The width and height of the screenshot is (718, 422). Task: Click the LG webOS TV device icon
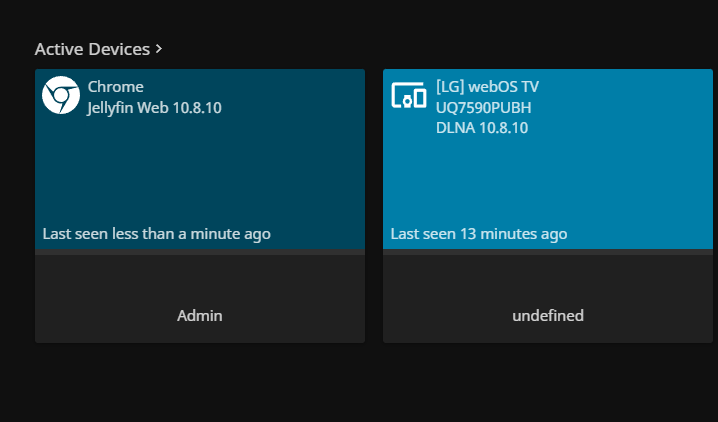coord(408,96)
